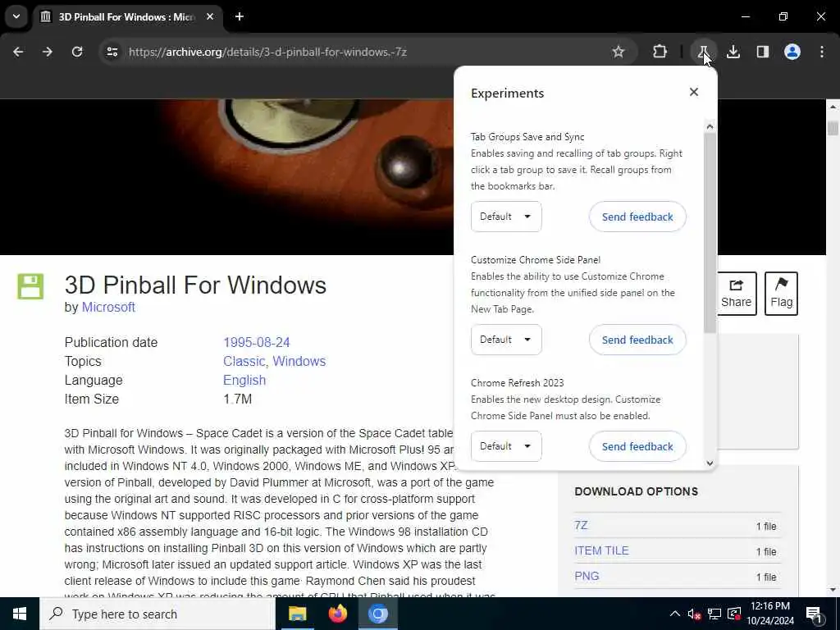Click the pinball preview image
840x630 pixels.
227,177
